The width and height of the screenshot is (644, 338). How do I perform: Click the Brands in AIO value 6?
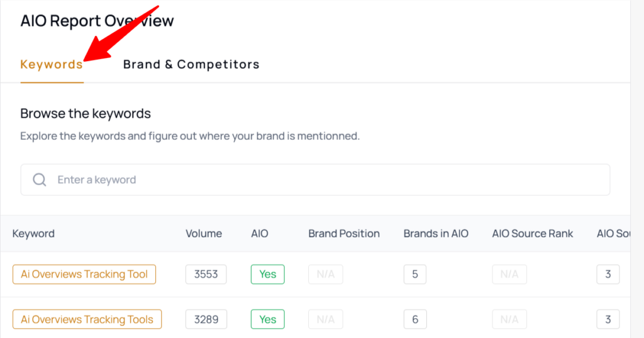tap(415, 319)
